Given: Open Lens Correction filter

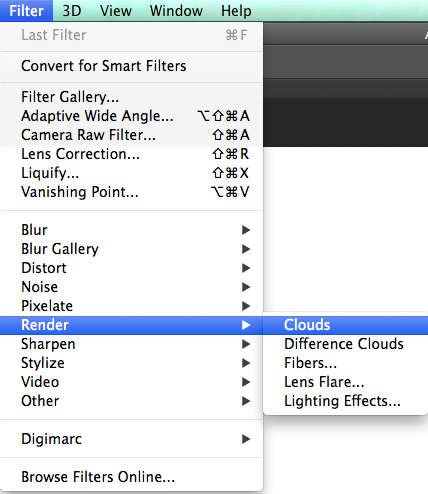Looking at the screenshot, I should 131,154.
